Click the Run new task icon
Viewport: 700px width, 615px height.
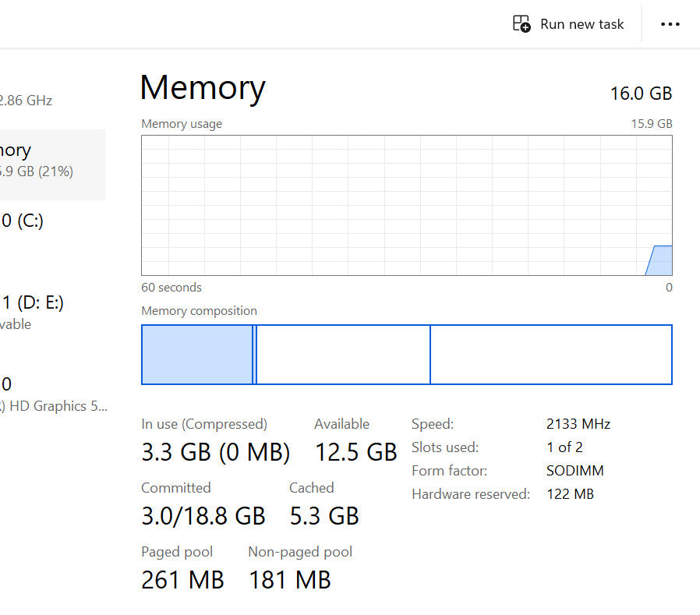point(521,23)
